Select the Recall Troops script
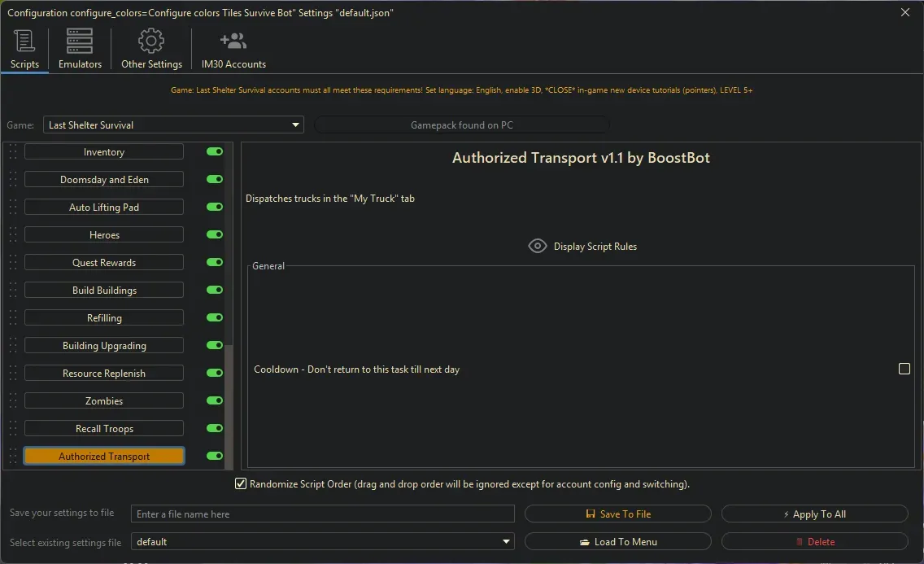Viewport: 924px width, 564px height. [104, 429]
